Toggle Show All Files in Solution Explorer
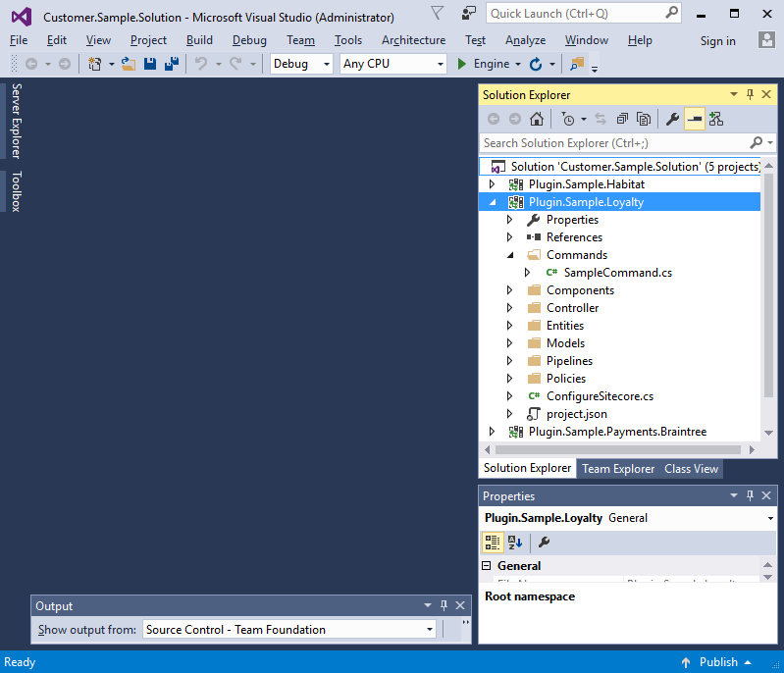 pos(644,119)
